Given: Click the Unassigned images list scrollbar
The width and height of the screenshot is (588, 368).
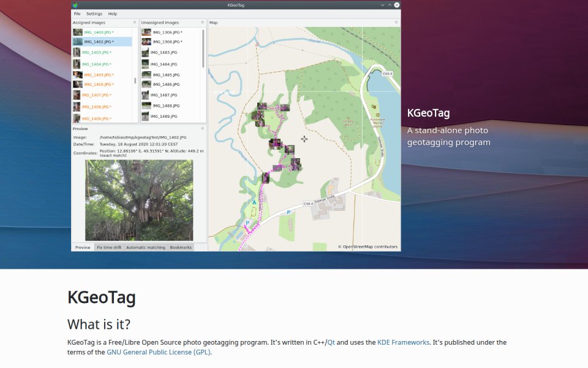Looking at the screenshot, I should (x=203, y=48).
